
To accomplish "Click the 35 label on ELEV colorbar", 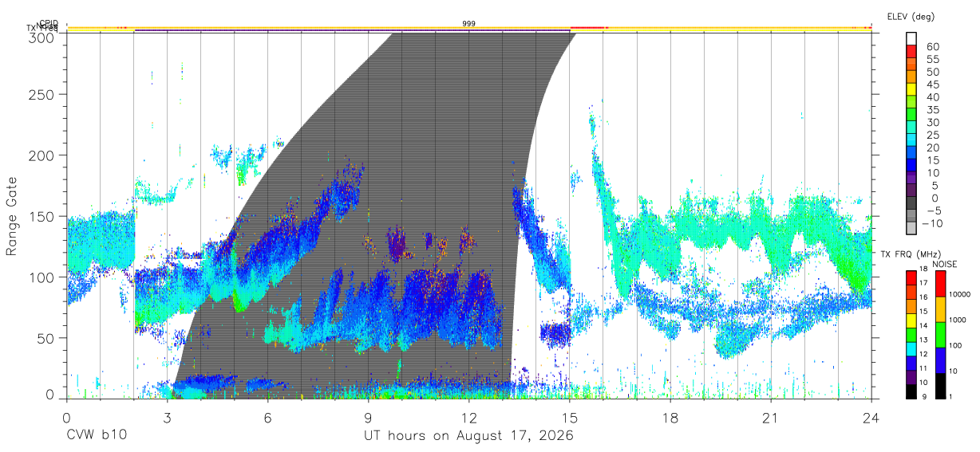I will click(x=933, y=110).
